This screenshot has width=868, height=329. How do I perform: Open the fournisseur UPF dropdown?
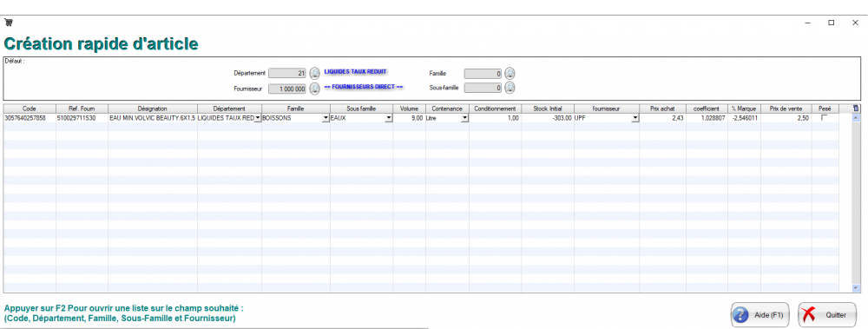coord(635,118)
